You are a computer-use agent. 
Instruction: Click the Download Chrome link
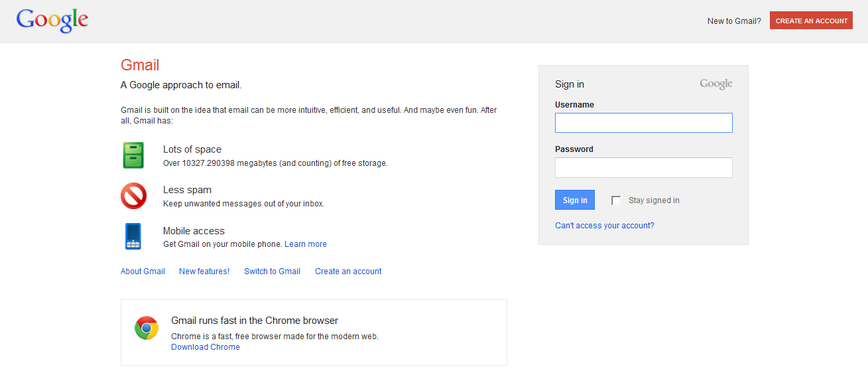pos(206,347)
